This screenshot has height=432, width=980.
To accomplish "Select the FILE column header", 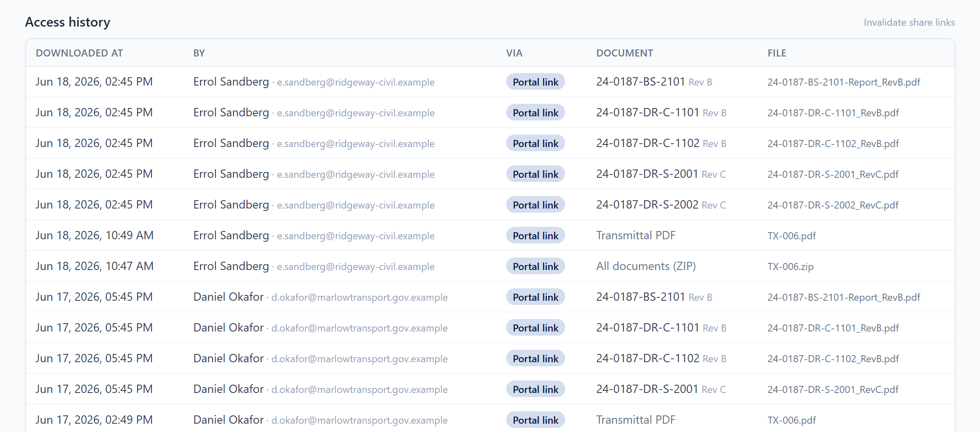I will pos(777,53).
